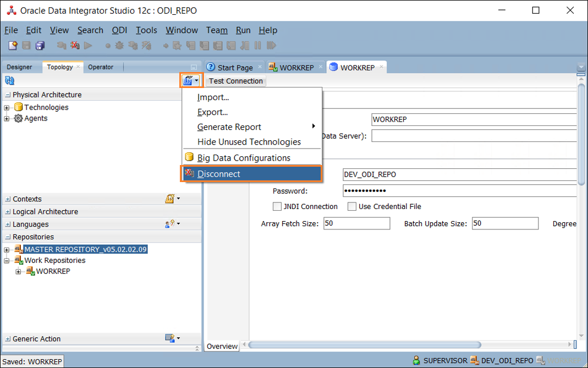Enable the JNDI Connection checkbox

point(277,207)
